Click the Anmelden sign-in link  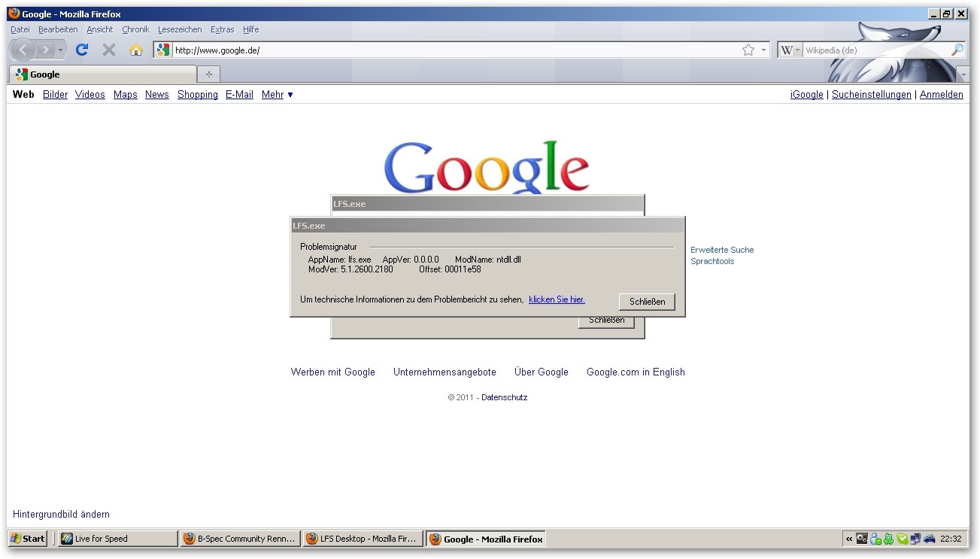pyautogui.click(x=942, y=95)
